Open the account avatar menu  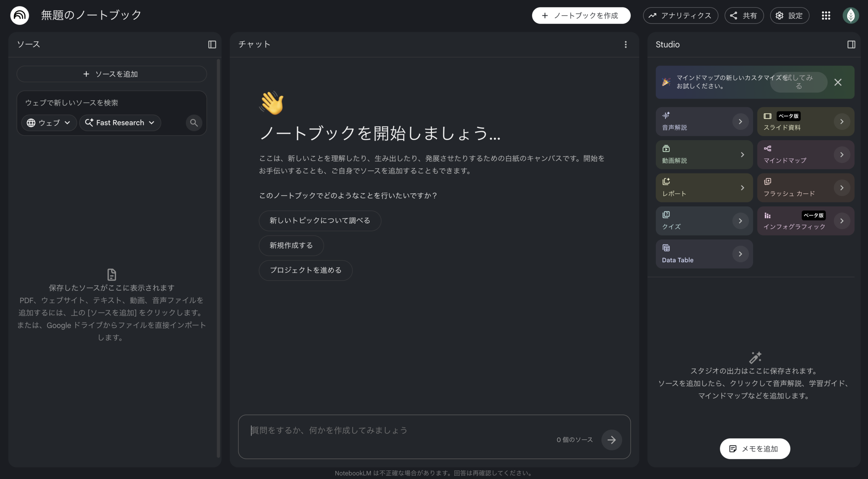[851, 15]
